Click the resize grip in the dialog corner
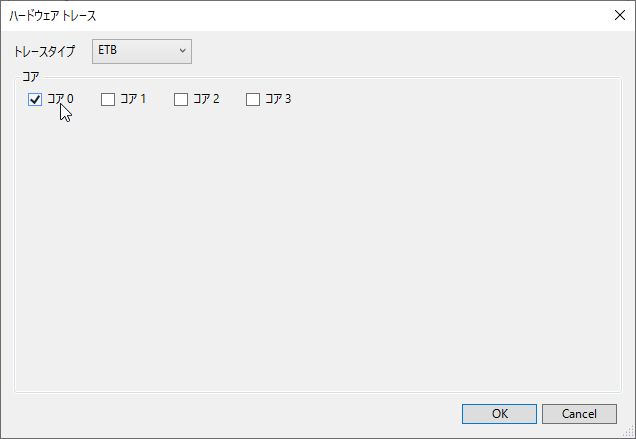Viewport: 636px width, 439px height. coord(629,432)
